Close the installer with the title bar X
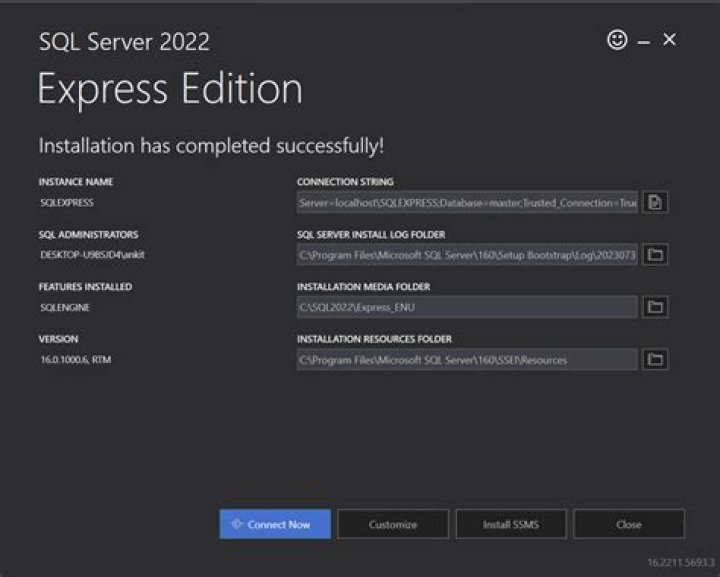Viewport: 720px width, 577px height. (x=670, y=40)
